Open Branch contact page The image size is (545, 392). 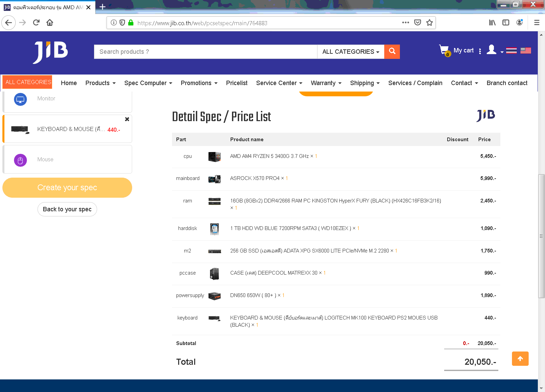(507, 83)
